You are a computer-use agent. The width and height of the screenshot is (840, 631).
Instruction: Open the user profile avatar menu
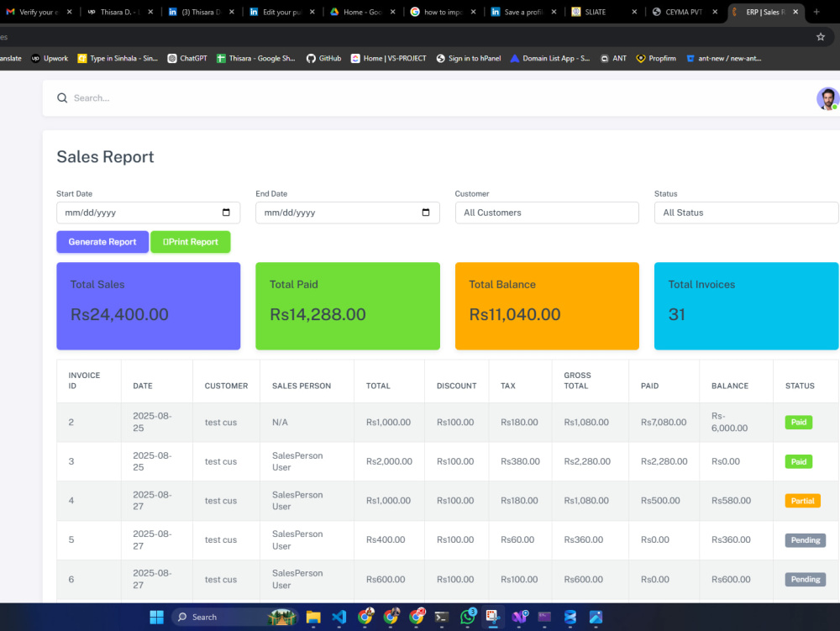tap(827, 98)
